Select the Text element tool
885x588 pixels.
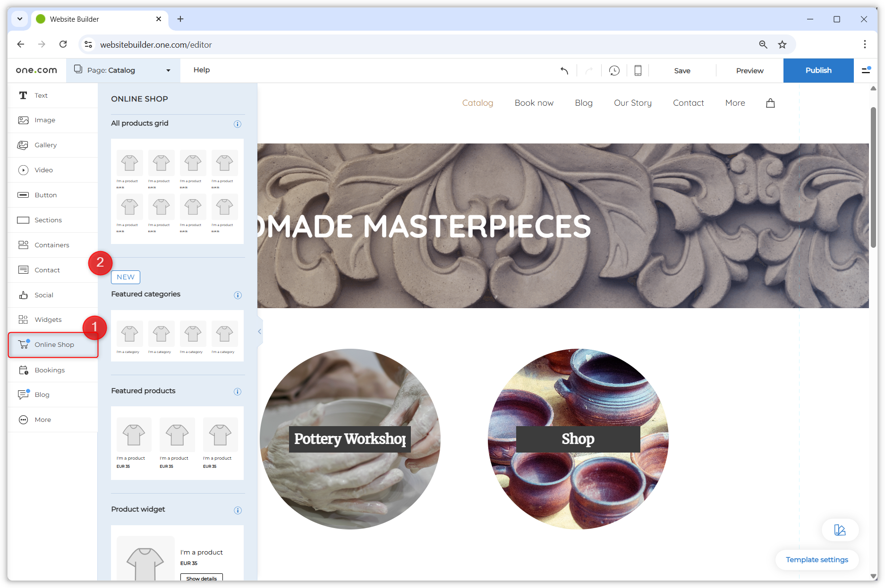[x=41, y=95]
